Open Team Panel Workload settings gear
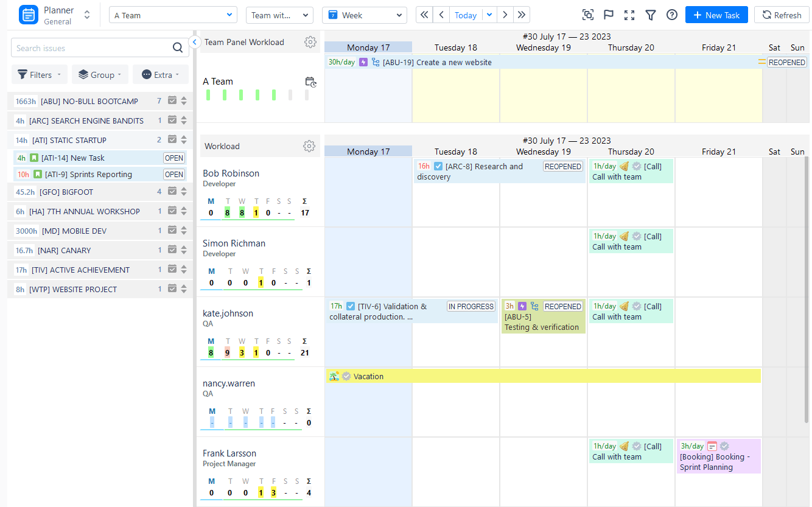This screenshot has width=812, height=507. (310, 42)
